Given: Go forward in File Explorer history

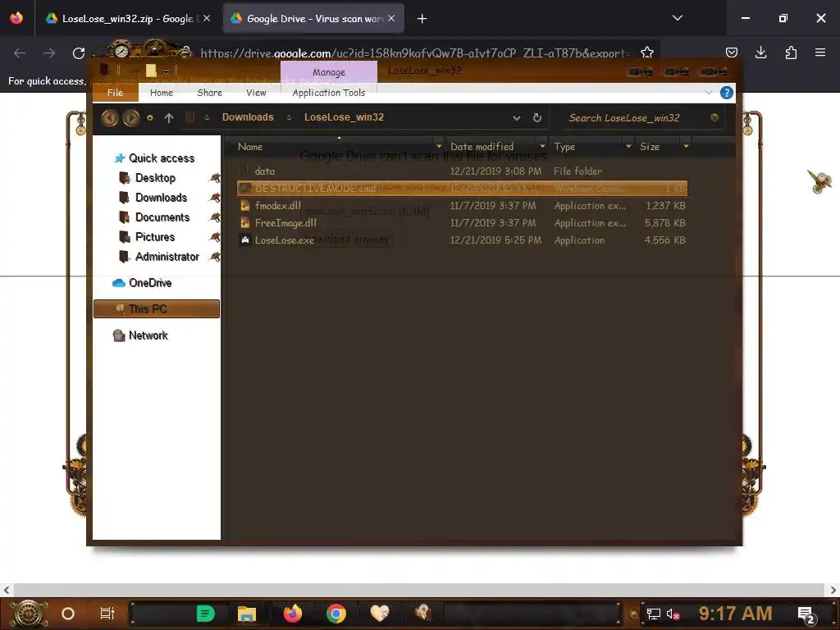Looking at the screenshot, I should (x=131, y=118).
